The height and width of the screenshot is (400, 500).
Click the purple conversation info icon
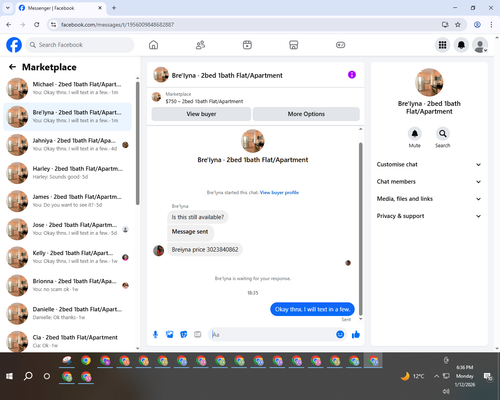coord(352,75)
